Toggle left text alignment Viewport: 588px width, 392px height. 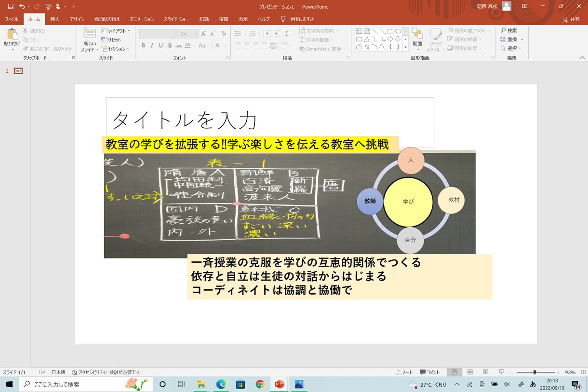pos(238,46)
